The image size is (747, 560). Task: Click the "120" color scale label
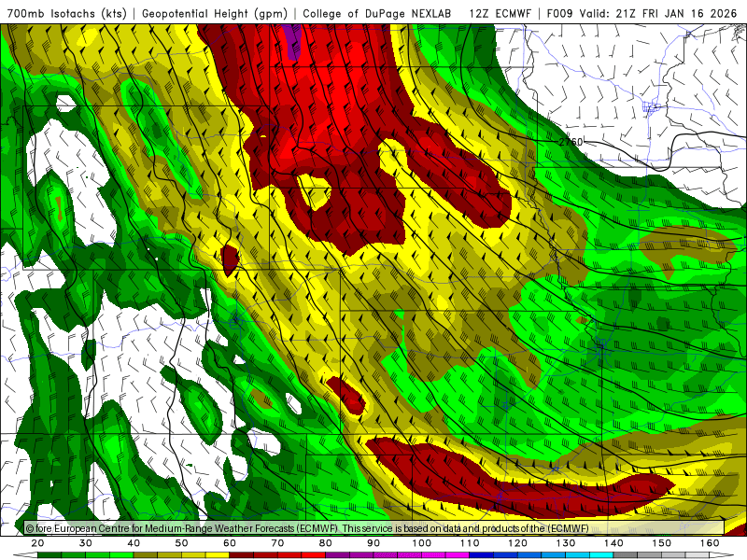pos(518,543)
